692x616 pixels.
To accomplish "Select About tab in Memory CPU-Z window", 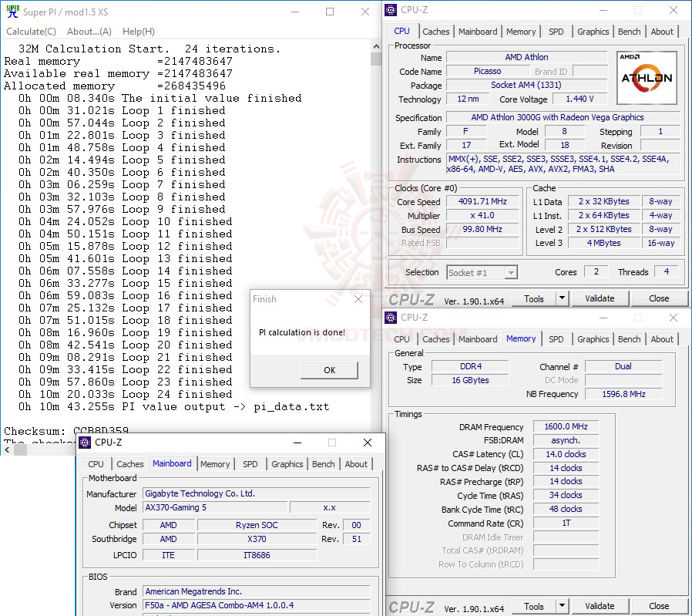I will point(661,339).
